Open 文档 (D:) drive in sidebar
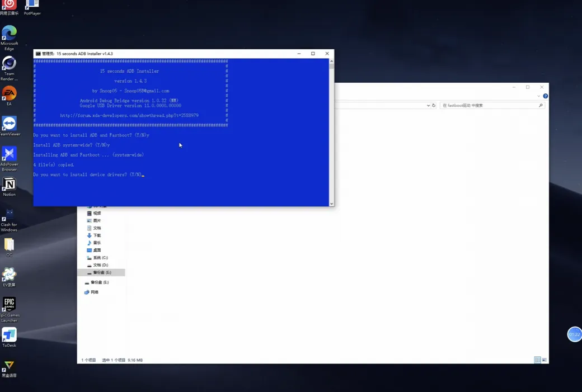The height and width of the screenshot is (392, 582). [x=100, y=265]
